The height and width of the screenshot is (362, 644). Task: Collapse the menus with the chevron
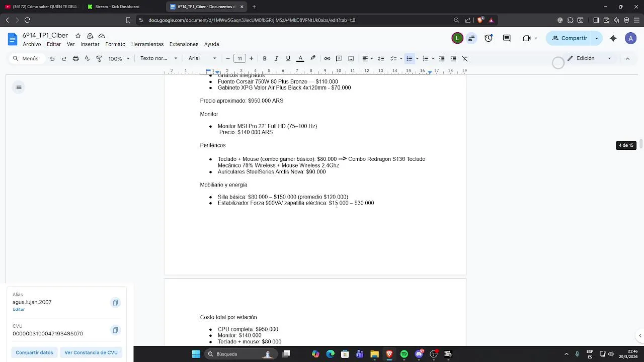(627, 59)
